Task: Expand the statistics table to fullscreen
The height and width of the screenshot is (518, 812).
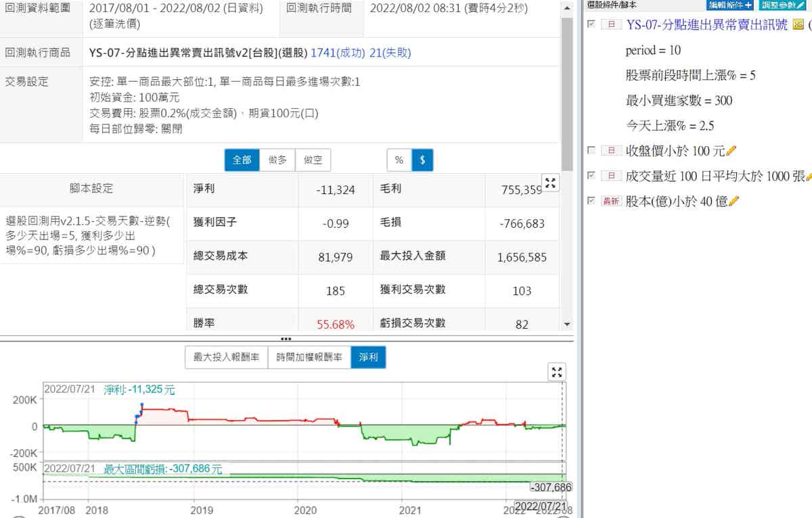Action: click(550, 183)
